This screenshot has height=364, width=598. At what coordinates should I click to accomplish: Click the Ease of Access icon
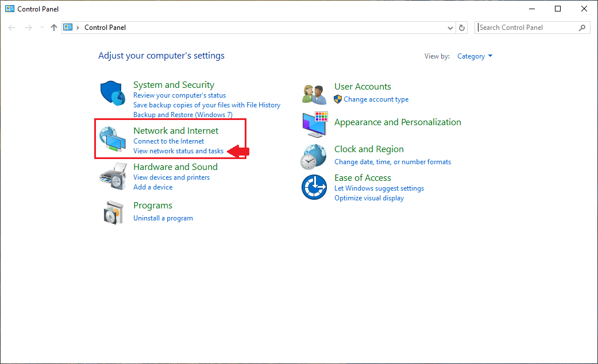[x=314, y=187]
